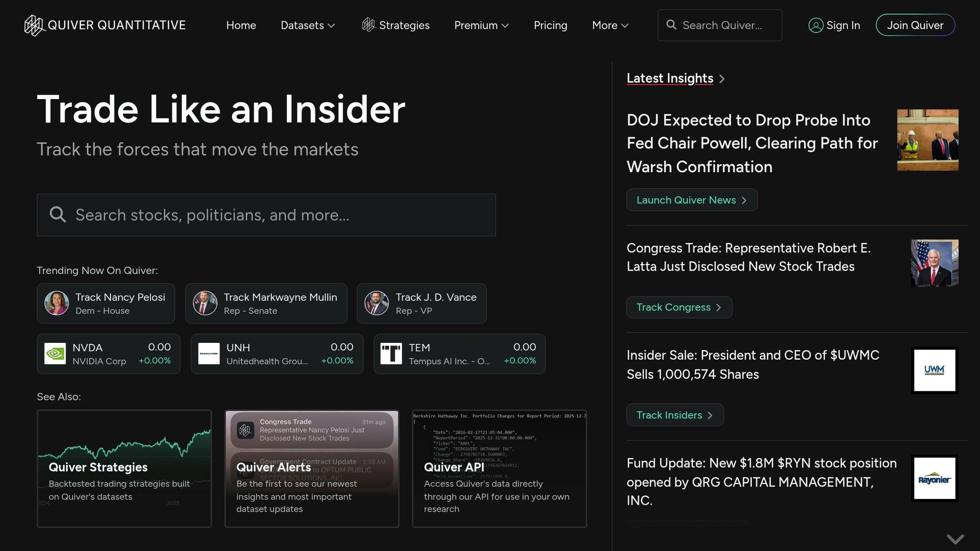This screenshot has width=980, height=551.
Task: Click the QUIVER QUANTITATIVE brand text
Action: click(x=117, y=25)
